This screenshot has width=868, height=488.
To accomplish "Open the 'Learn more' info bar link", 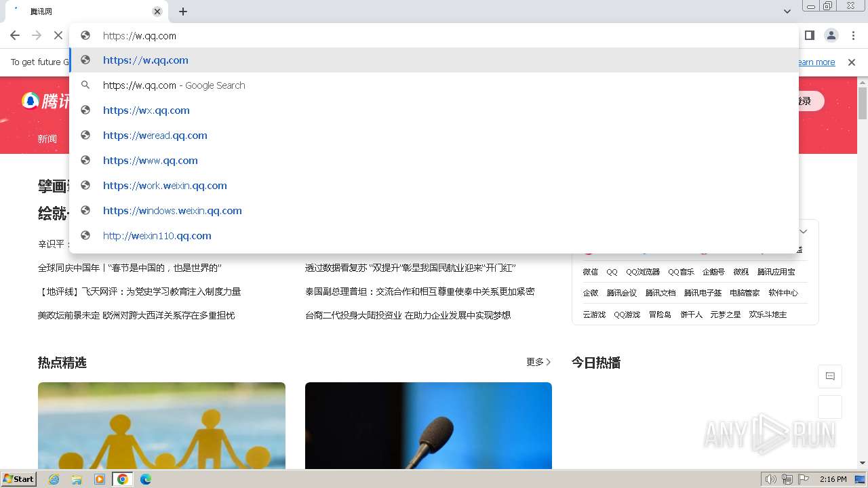I will pyautogui.click(x=816, y=62).
